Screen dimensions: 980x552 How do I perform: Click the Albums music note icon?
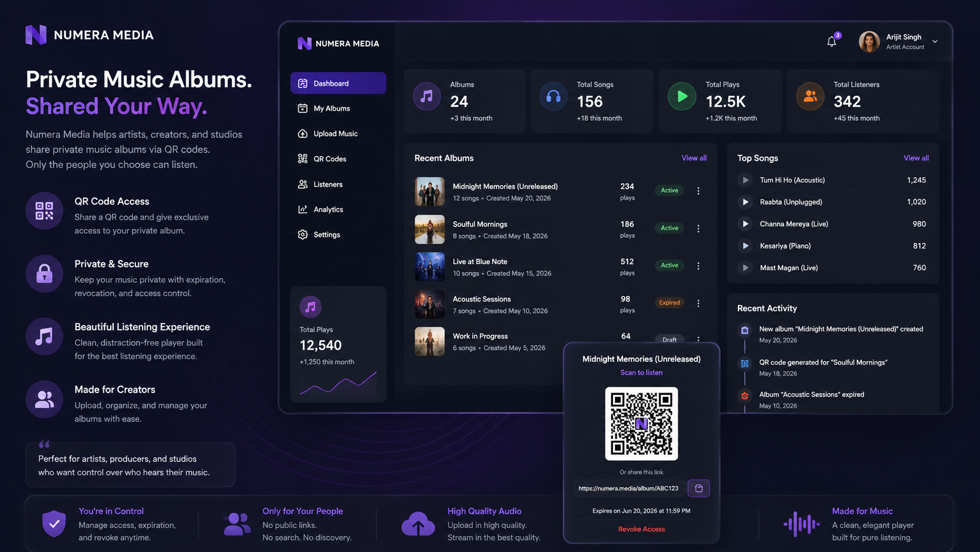tap(427, 96)
